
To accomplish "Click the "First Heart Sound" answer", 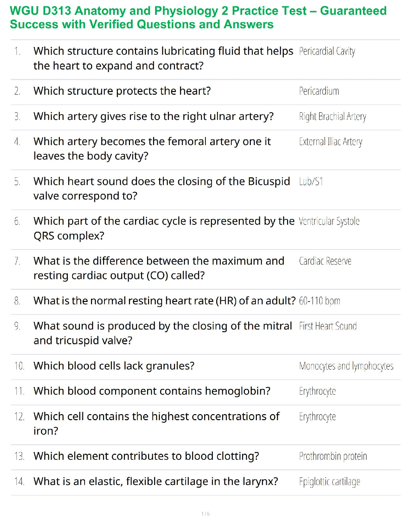I will 328,326.
